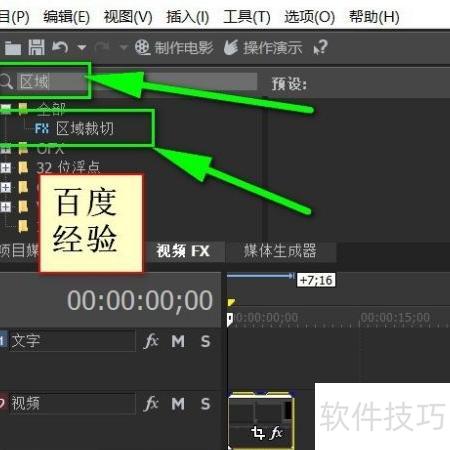Open the 操作演示 tutorial button
The width and height of the screenshot is (450, 450).
[263, 47]
